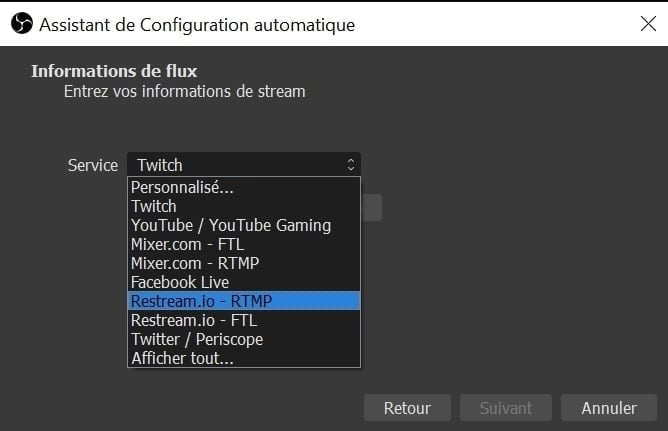Choose Restream.io - FTL from list

coord(244,320)
